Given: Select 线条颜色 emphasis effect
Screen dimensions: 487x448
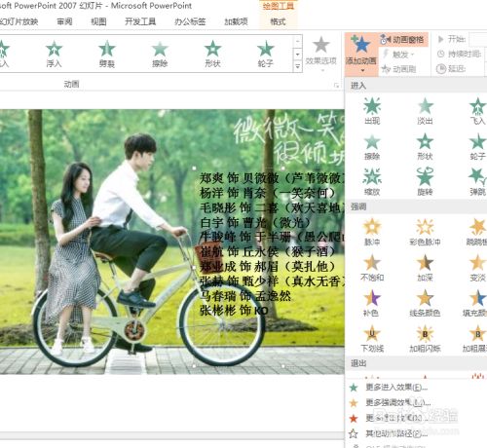Looking at the screenshot, I should tap(425, 303).
